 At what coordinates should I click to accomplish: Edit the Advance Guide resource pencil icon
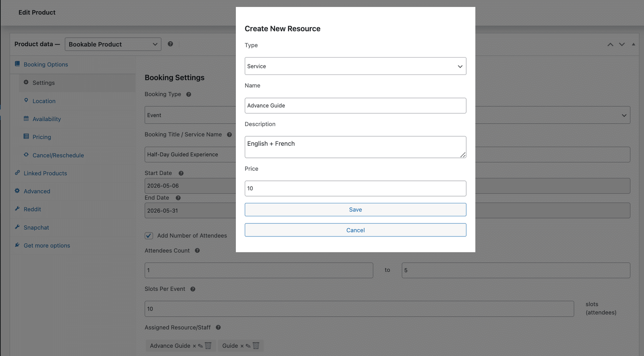coord(200,346)
